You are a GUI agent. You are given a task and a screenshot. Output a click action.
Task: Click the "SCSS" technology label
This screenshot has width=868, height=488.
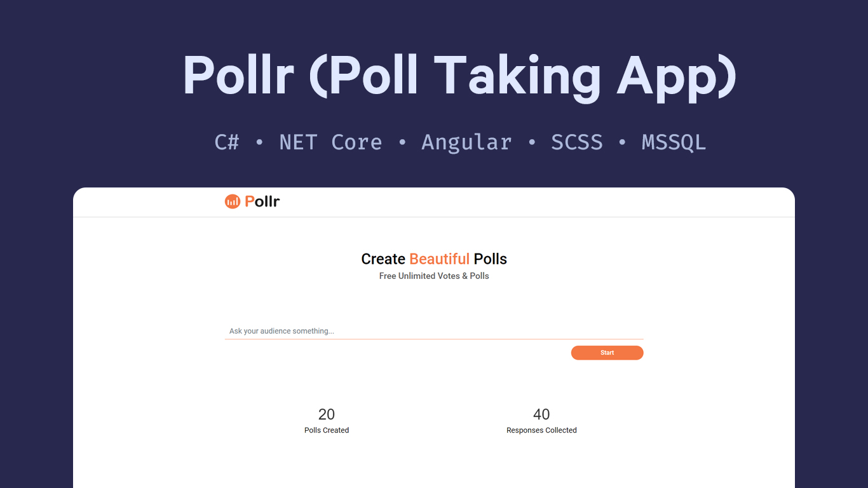pos(577,142)
